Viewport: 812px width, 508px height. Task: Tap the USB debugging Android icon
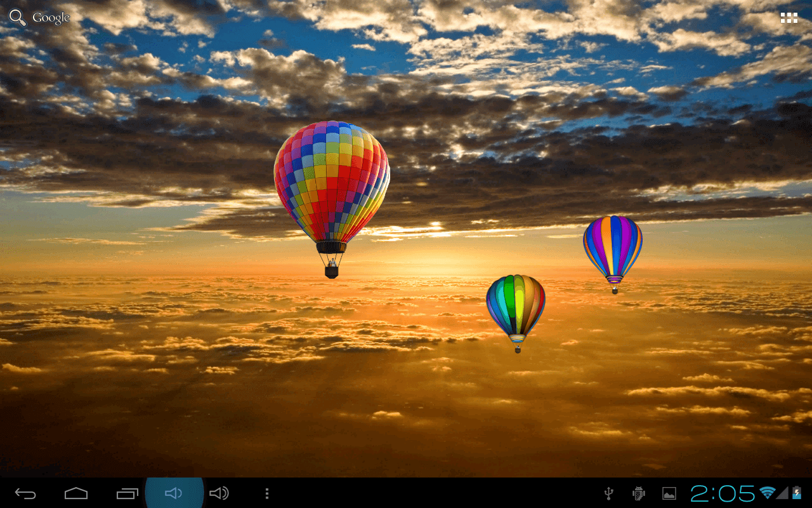click(x=638, y=492)
